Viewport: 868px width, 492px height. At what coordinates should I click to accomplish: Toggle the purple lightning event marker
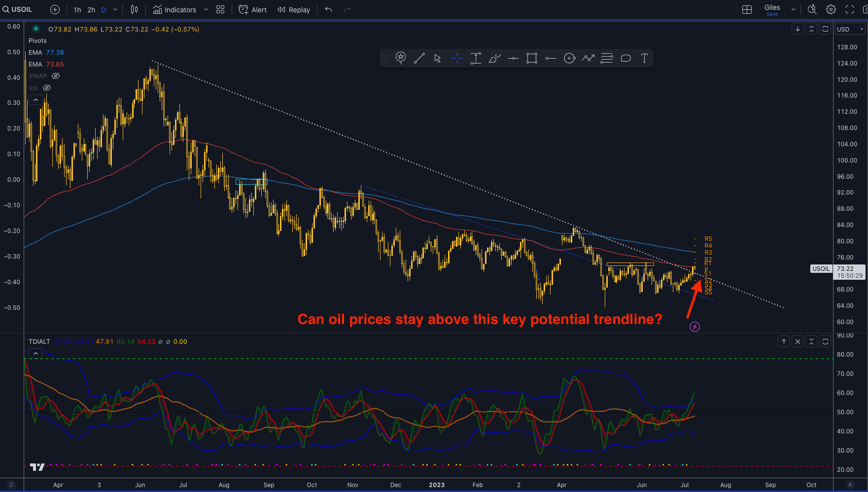click(694, 327)
